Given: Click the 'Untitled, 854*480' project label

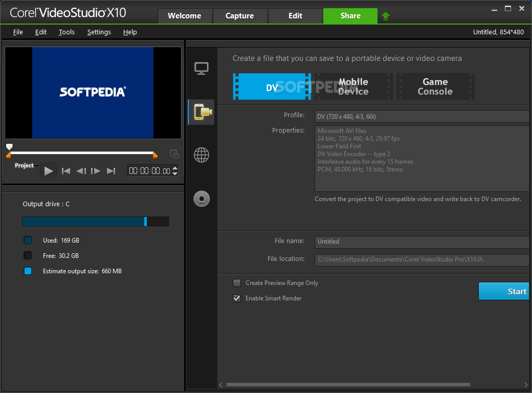Looking at the screenshot, I should (498, 32).
